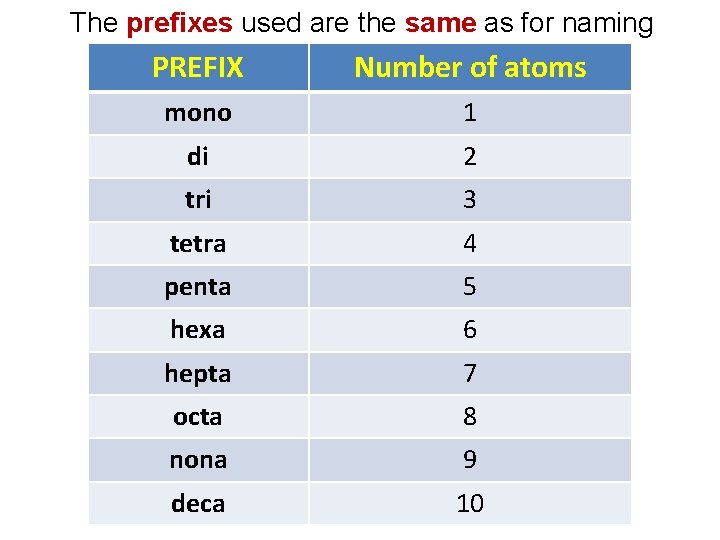This screenshot has height=540, width=720.
Task: Select the octa prefix cell
Action: tap(198, 417)
